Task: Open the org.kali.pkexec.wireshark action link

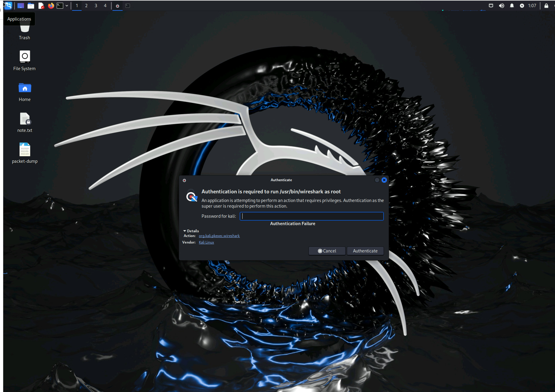Action: (x=219, y=236)
